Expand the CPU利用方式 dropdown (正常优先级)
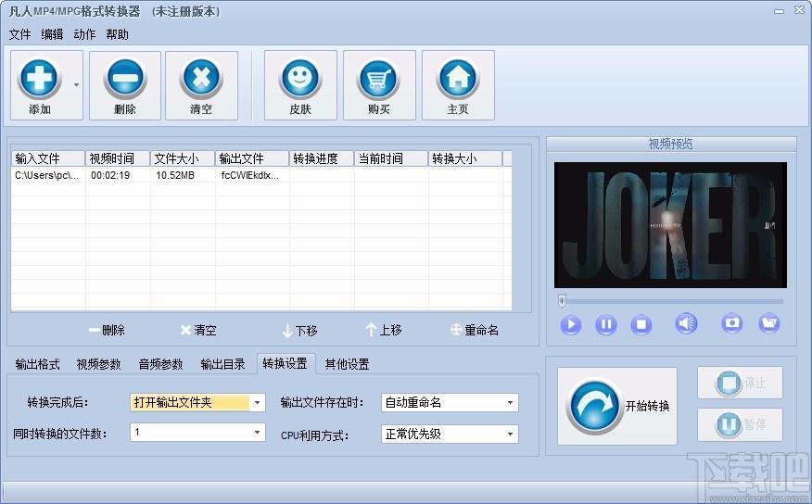 [510, 435]
